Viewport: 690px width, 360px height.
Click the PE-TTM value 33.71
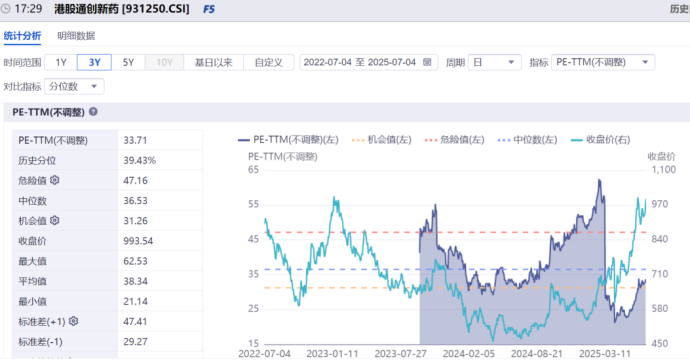pyautogui.click(x=135, y=140)
